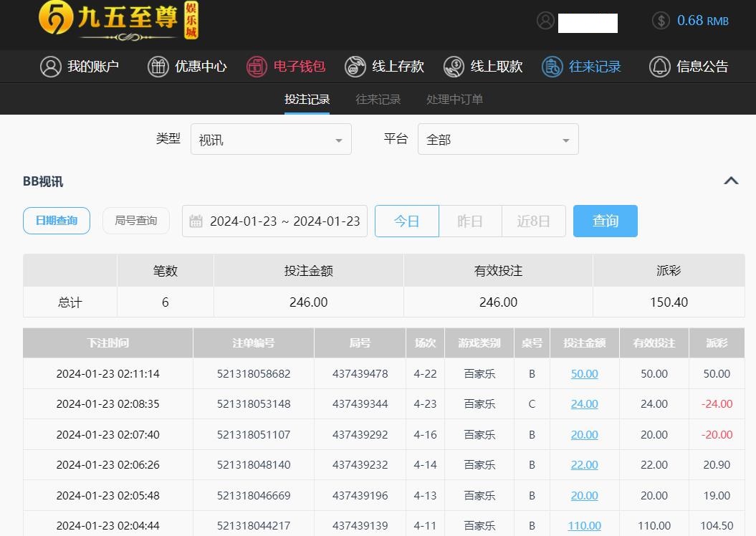
Task: Click the 线上取款 withdrawal icon
Action: coord(454,67)
